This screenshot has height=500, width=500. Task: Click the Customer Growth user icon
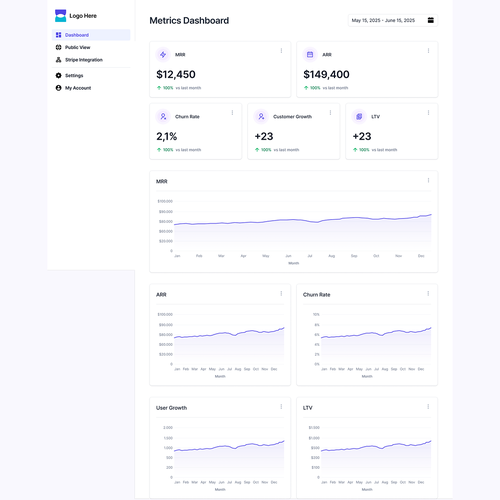[x=261, y=116]
